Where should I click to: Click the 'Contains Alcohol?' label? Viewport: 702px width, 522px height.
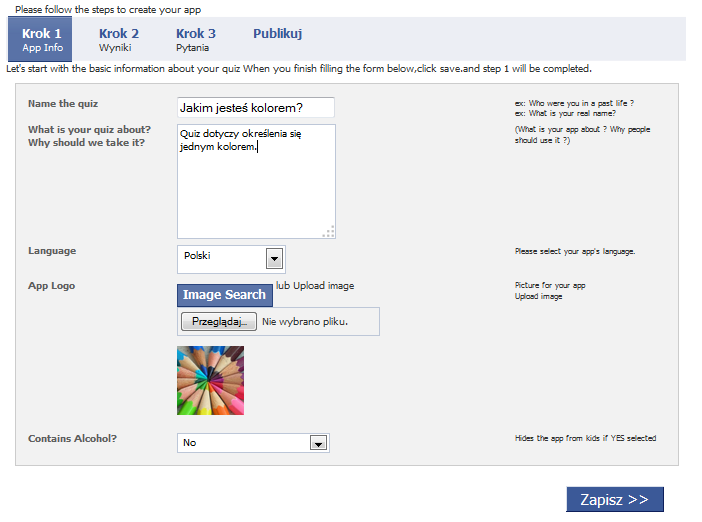point(73,439)
